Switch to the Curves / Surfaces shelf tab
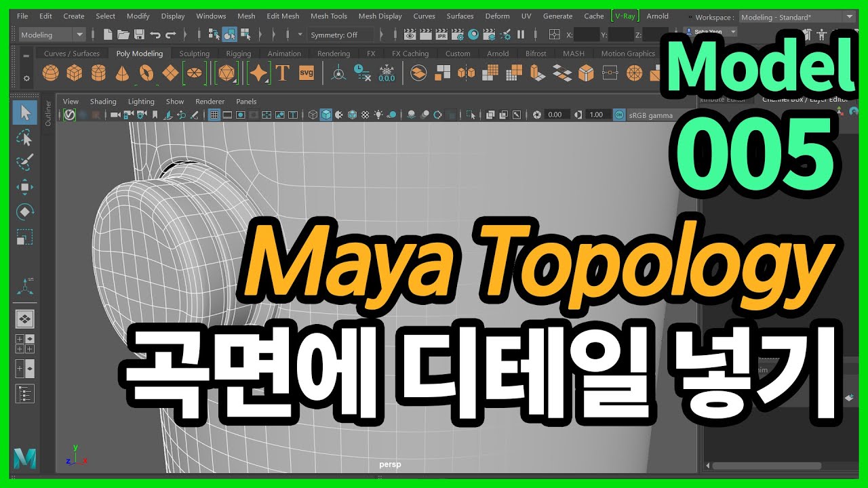Image resolution: width=868 pixels, height=488 pixels. coord(72,54)
